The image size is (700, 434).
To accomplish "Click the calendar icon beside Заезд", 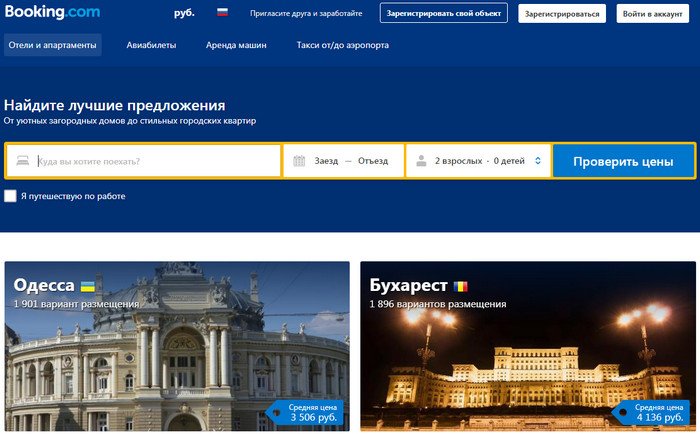I will point(299,161).
